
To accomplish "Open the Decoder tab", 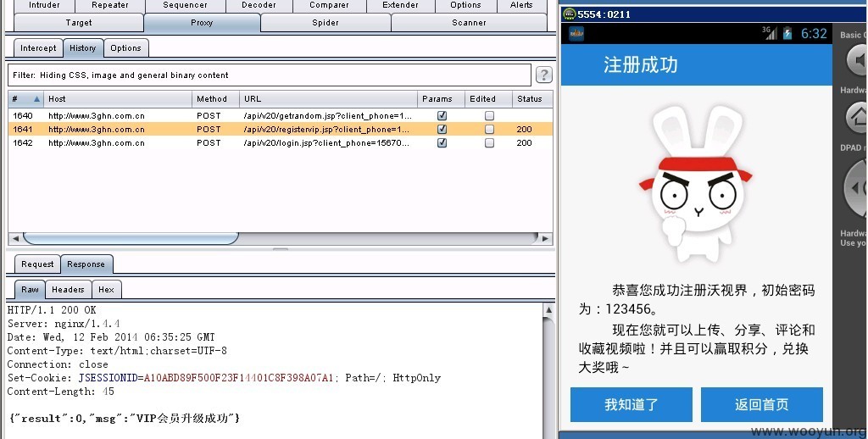I will [259, 6].
